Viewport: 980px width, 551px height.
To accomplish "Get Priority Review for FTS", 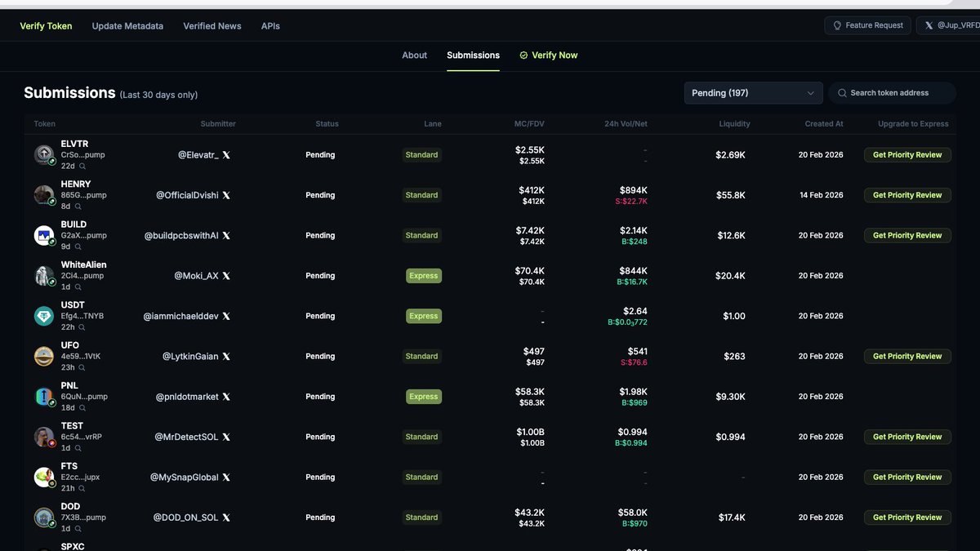I will 907,478.
